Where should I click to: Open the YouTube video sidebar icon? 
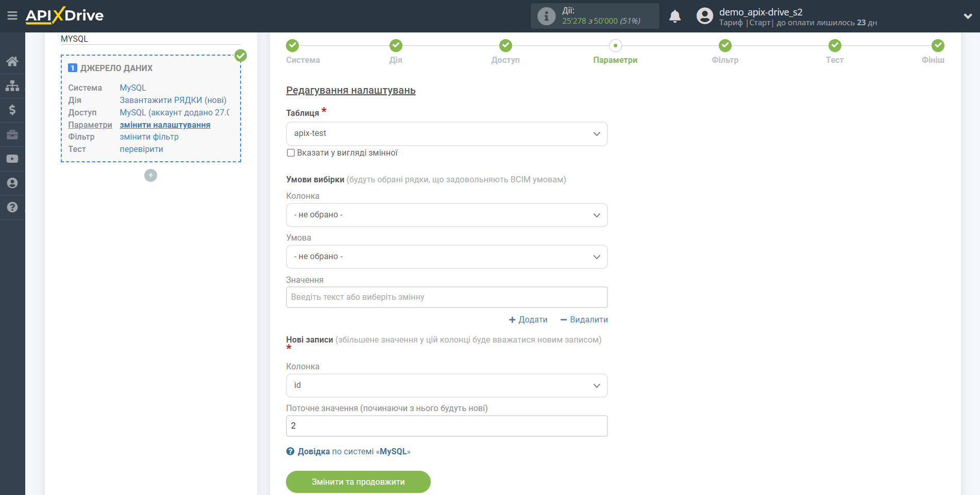point(12,159)
